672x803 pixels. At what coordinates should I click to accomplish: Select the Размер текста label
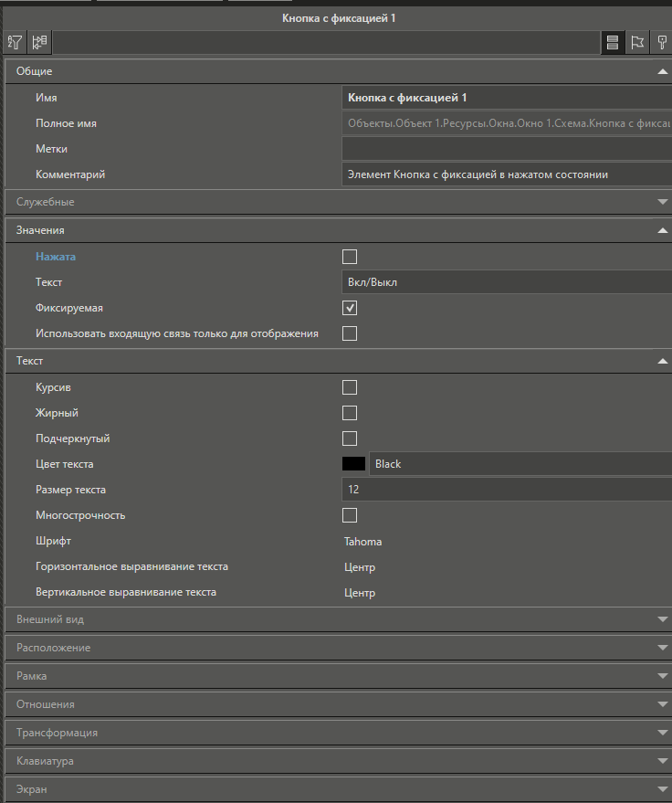[70, 490]
